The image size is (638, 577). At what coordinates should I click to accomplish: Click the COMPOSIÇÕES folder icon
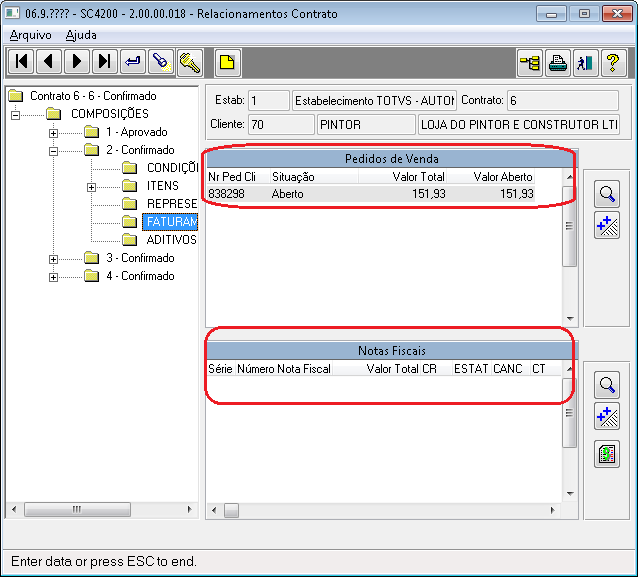(x=54, y=114)
